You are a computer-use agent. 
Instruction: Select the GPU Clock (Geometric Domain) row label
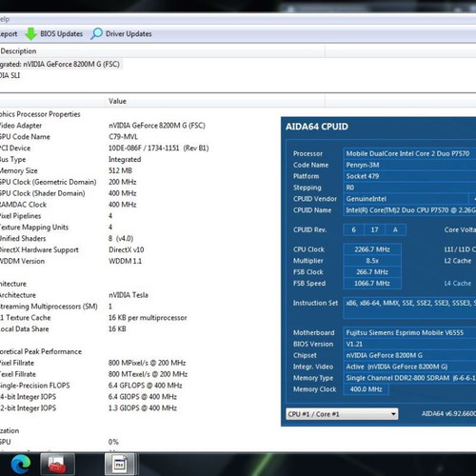pos(48,182)
